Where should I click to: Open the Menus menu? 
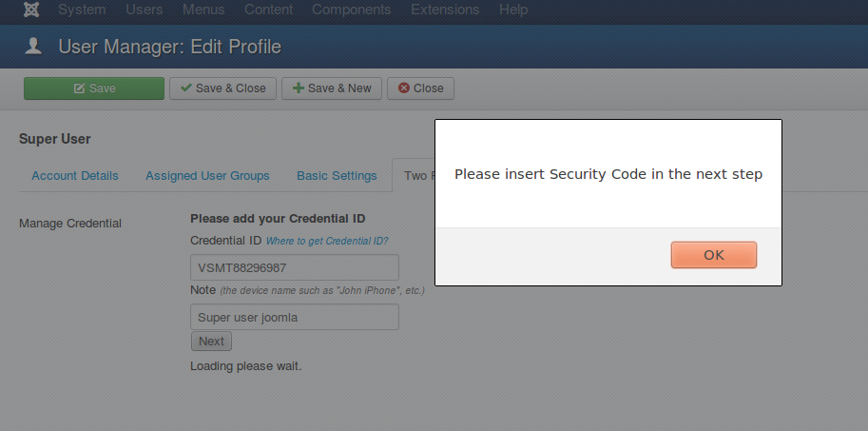pyautogui.click(x=203, y=10)
